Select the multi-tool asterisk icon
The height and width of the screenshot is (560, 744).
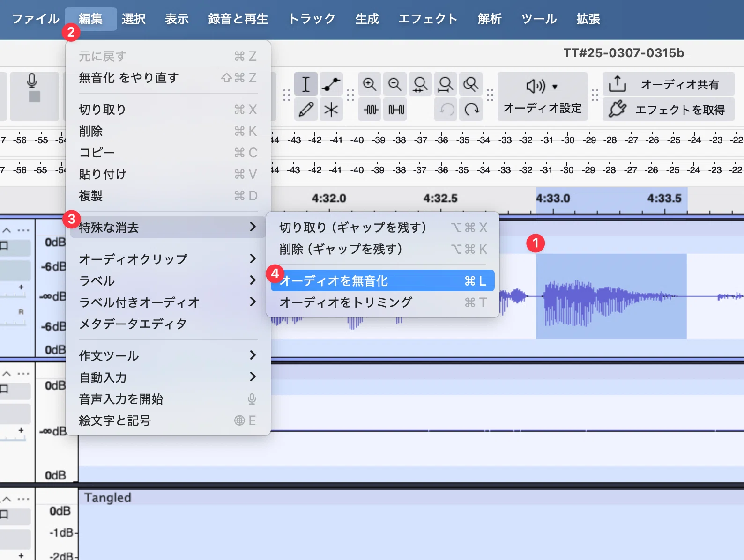pos(331,110)
